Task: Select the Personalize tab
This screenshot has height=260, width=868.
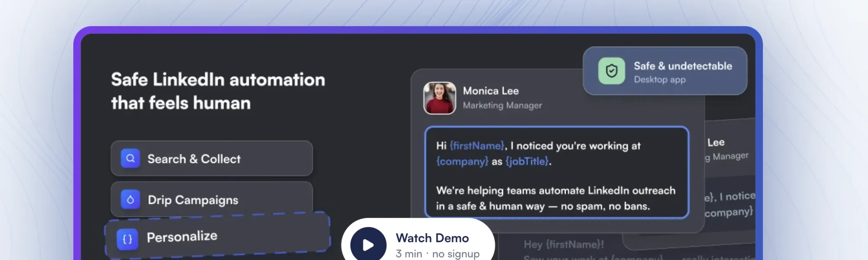Action: coord(217,235)
